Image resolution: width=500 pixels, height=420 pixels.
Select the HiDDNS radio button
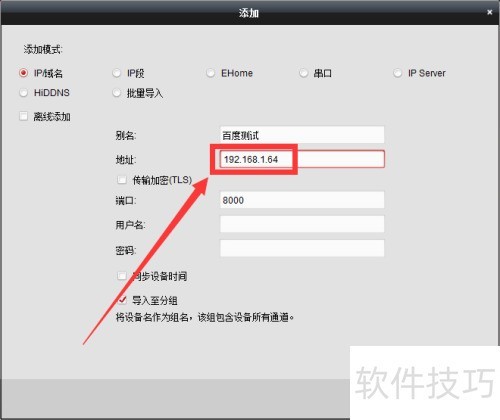pyautogui.click(x=23, y=93)
